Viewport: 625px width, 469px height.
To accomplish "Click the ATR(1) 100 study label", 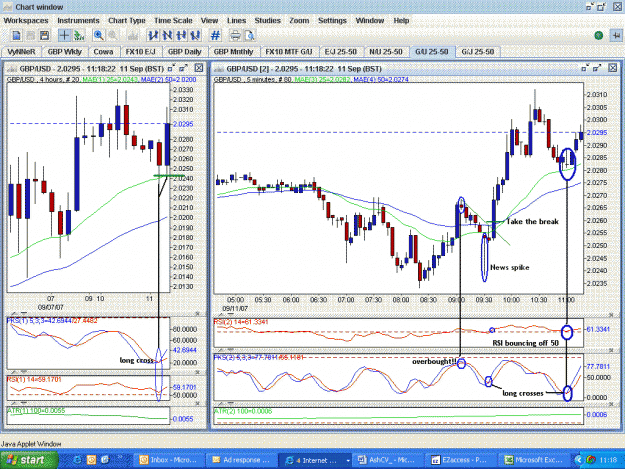I will pyautogui.click(x=36, y=410).
